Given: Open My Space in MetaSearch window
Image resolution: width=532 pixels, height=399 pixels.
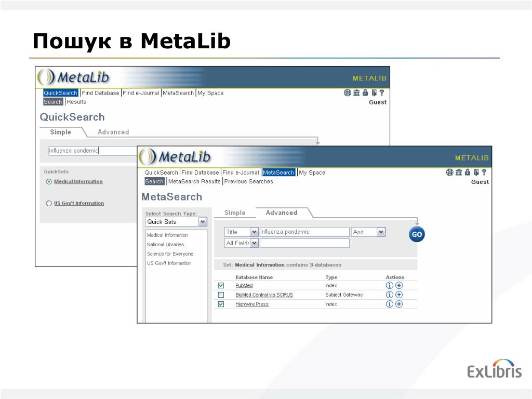Looking at the screenshot, I should tap(312, 172).
